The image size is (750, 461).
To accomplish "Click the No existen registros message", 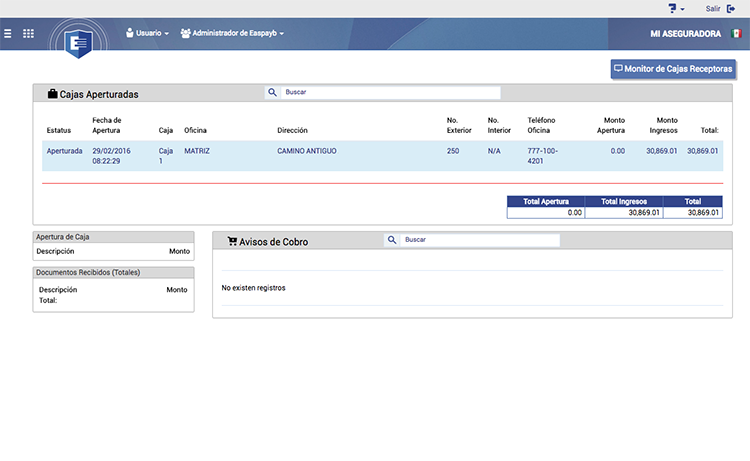I will [x=254, y=288].
